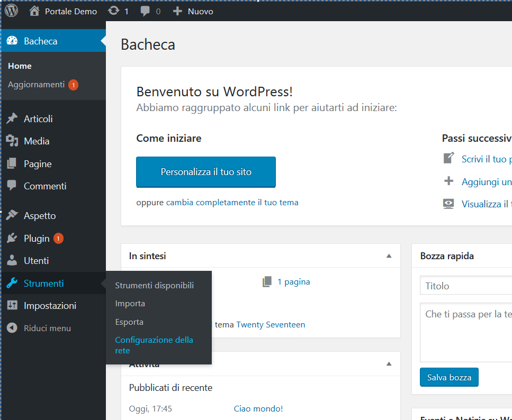Click Personalizza il tuo sito button

206,172
